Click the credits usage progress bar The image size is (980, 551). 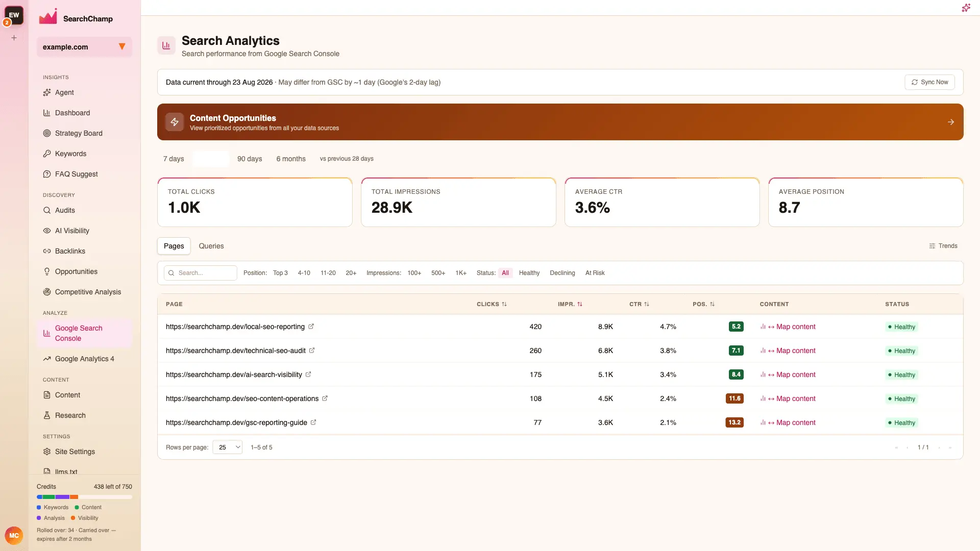point(84,497)
